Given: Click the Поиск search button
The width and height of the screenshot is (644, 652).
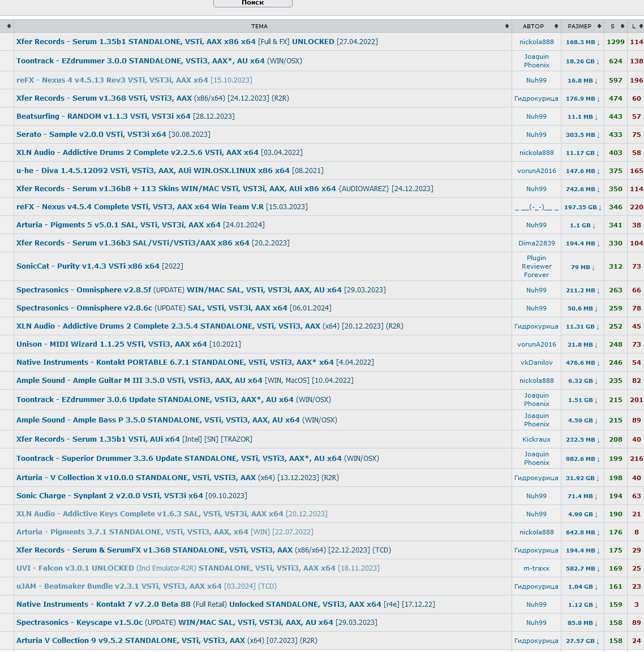Looking at the screenshot, I should (253, 3).
